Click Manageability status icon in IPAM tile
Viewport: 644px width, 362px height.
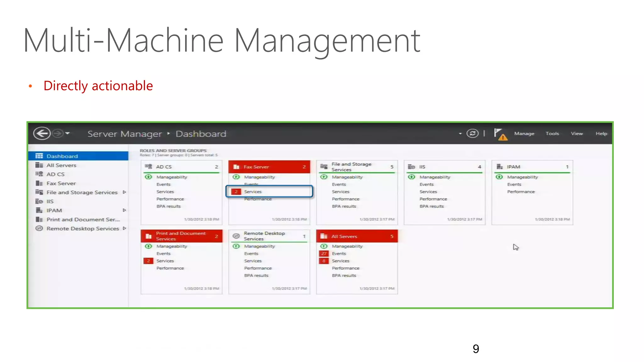[x=499, y=177]
